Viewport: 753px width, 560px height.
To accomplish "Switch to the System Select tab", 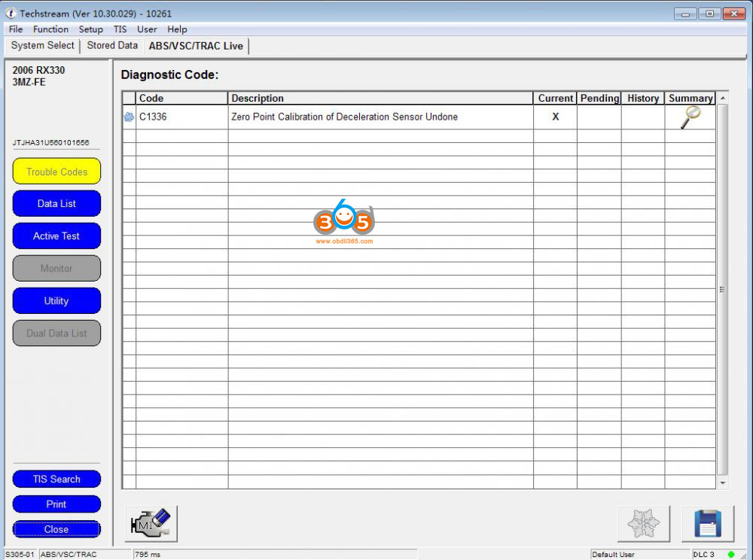I will 42,46.
